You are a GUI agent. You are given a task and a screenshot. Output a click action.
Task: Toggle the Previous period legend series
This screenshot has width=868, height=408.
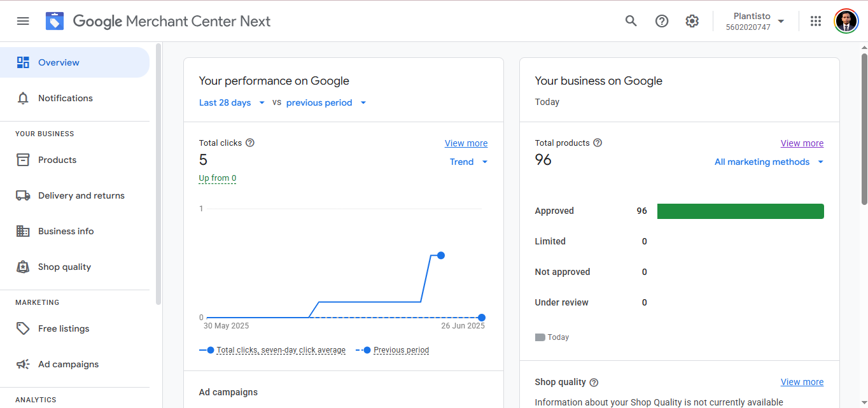[392, 350]
